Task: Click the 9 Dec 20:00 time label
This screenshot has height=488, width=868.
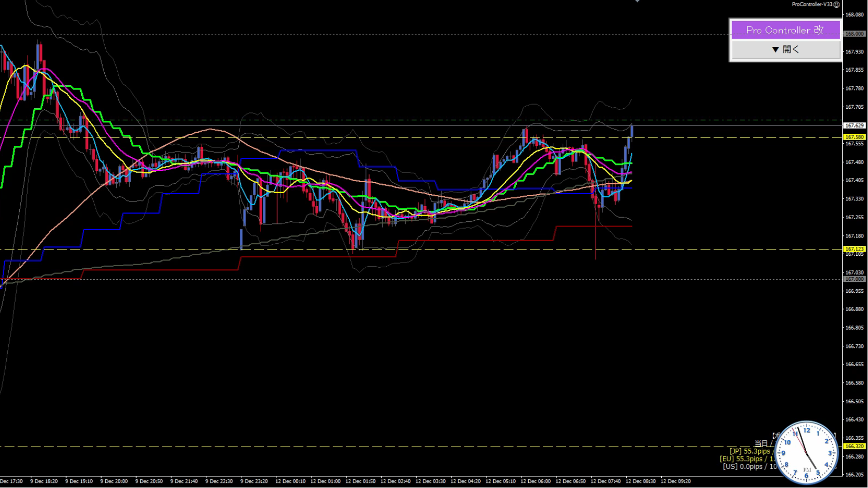Action: point(114,481)
